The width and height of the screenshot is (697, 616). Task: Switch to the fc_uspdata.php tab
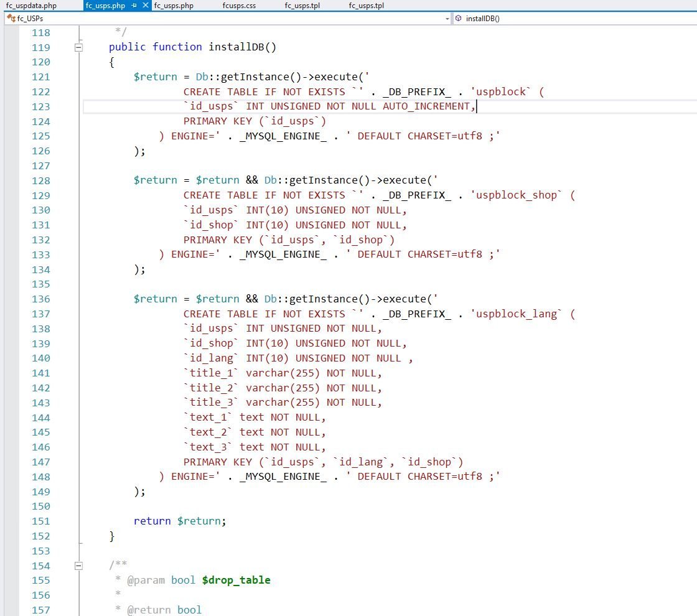(31, 6)
